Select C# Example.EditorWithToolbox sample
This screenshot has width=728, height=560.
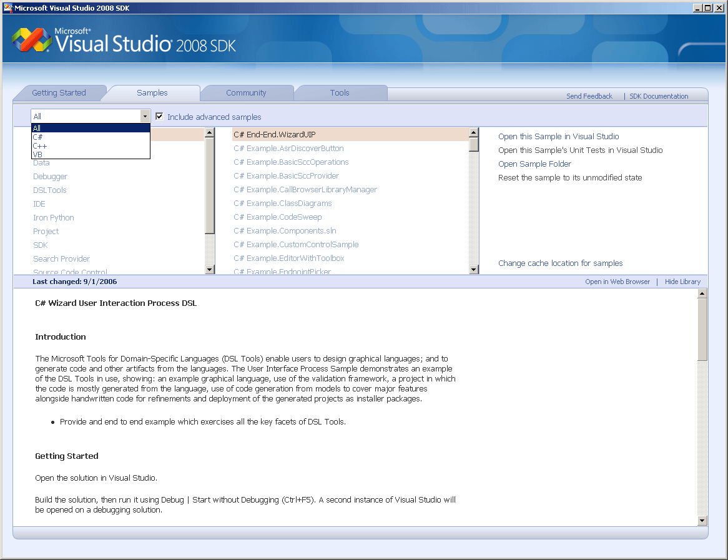pyautogui.click(x=289, y=258)
